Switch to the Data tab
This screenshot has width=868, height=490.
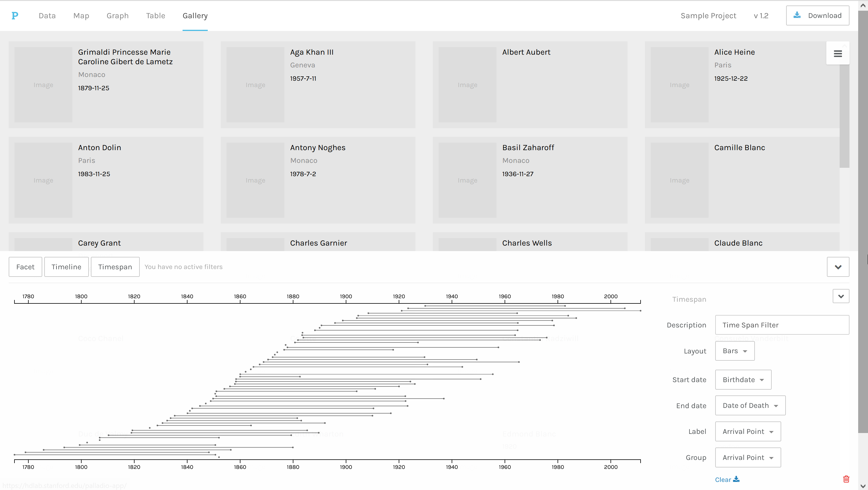[47, 16]
